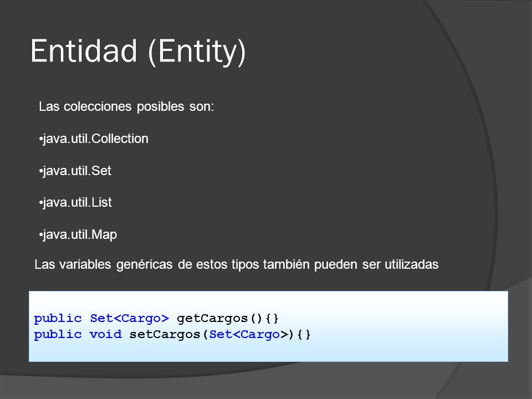Click the bullet "java.util.Collection"
This screenshot has width=532, height=399.
[94, 139]
